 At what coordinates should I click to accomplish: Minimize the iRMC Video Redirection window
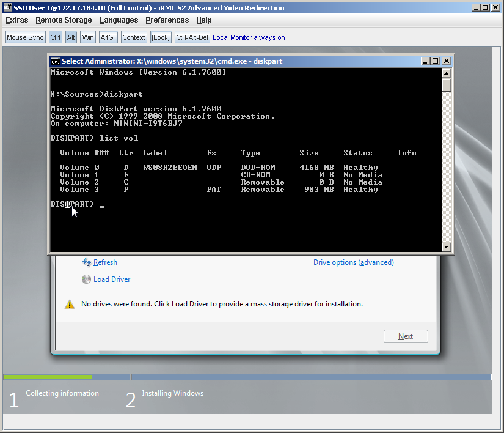tap(476, 7)
